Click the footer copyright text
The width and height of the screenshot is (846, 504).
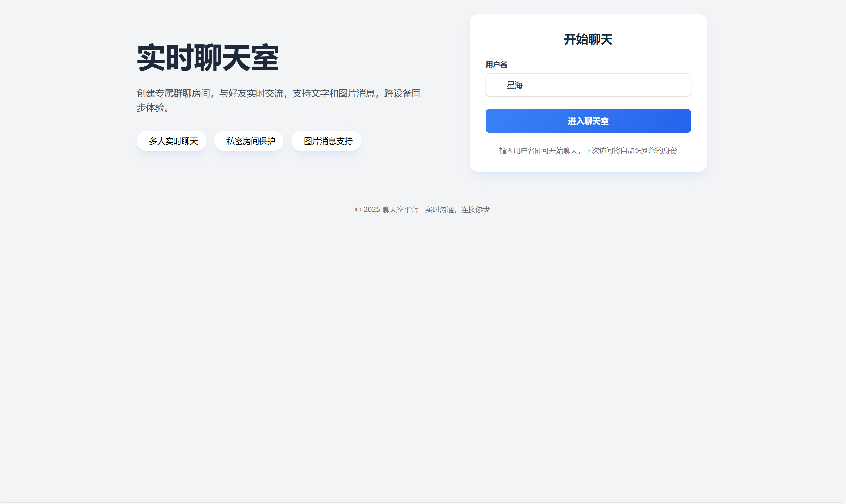click(x=422, y=209)
